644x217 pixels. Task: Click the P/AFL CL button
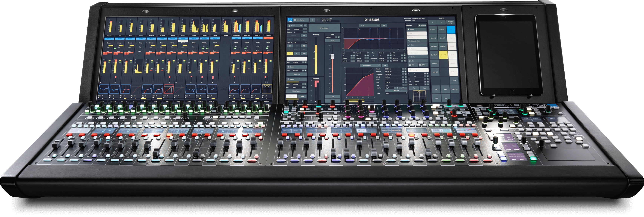455,89
